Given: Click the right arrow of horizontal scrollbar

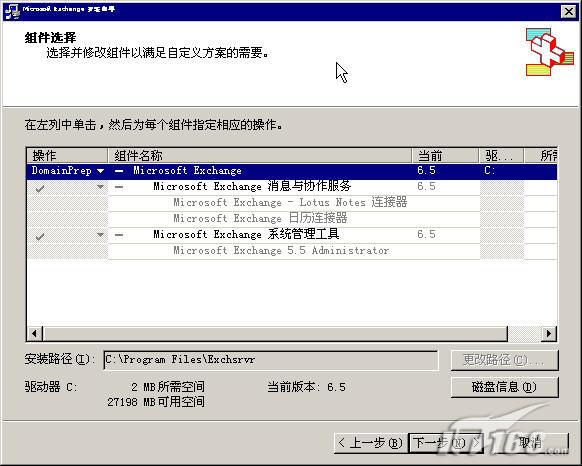Looking at the screenshot, I should (x=549, y=333).
